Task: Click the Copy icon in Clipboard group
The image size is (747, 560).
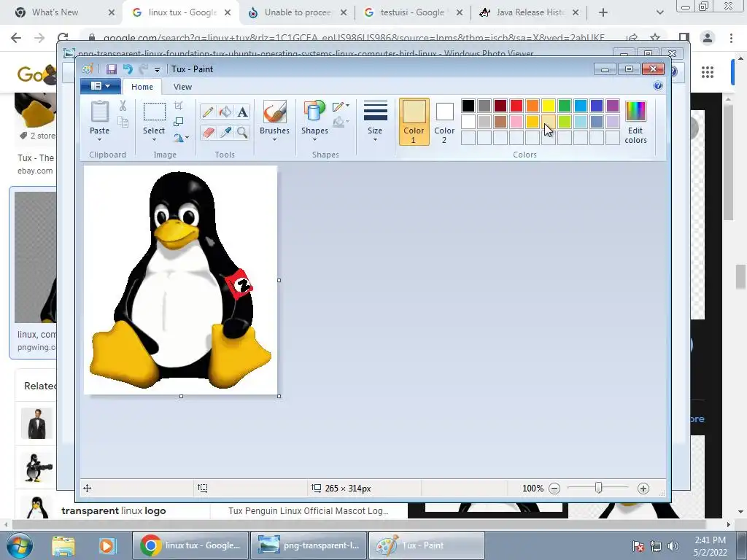Action: 123,122
